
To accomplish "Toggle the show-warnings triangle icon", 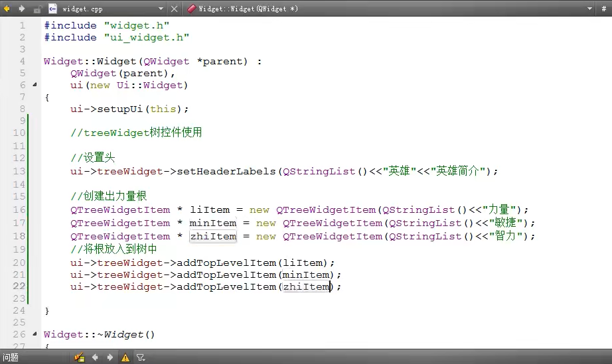I will click(125, 357).
